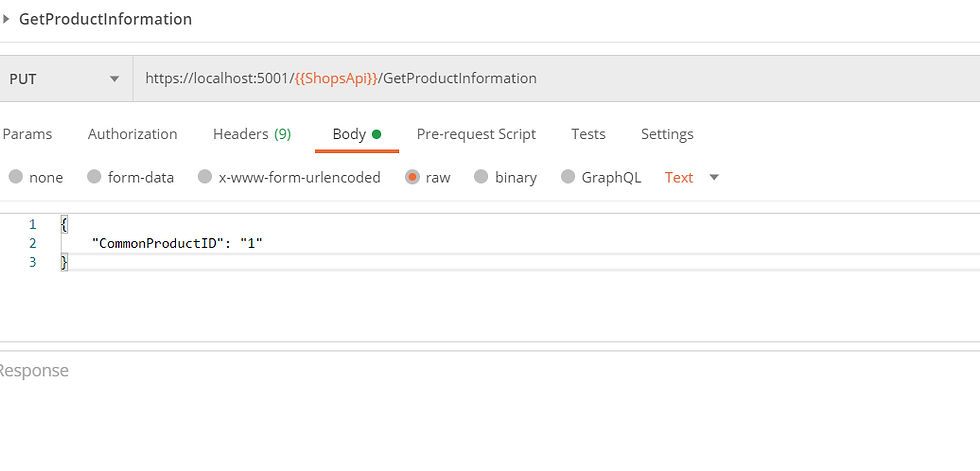
Task: Switch to the Params tab
Action: [x=28, y=134]
